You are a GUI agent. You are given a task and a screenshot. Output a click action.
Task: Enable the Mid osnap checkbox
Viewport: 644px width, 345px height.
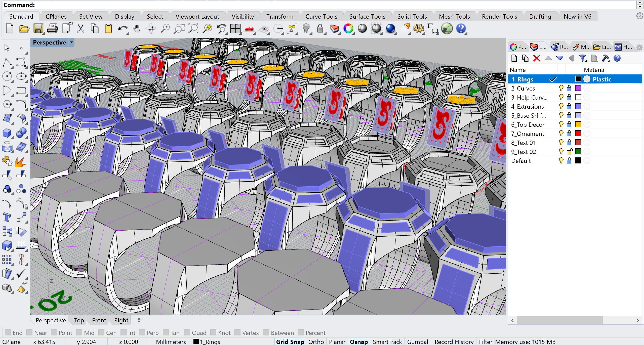[79, 332]
